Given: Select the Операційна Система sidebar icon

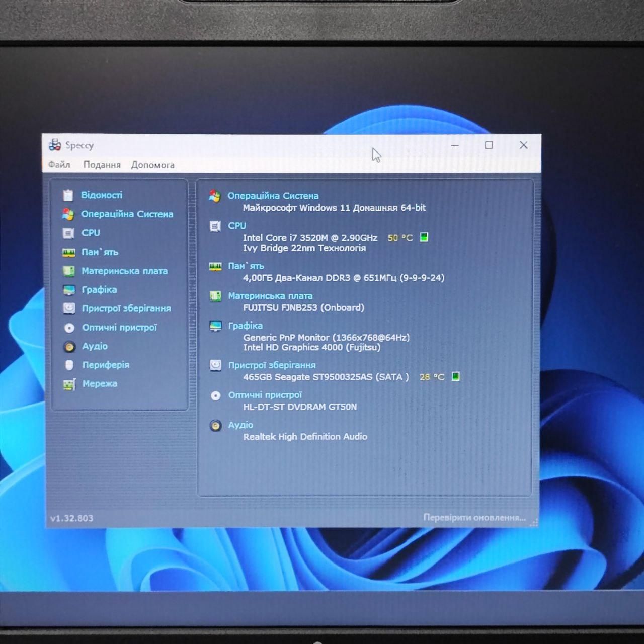Looking at the screenshot, I should point(68,214).
